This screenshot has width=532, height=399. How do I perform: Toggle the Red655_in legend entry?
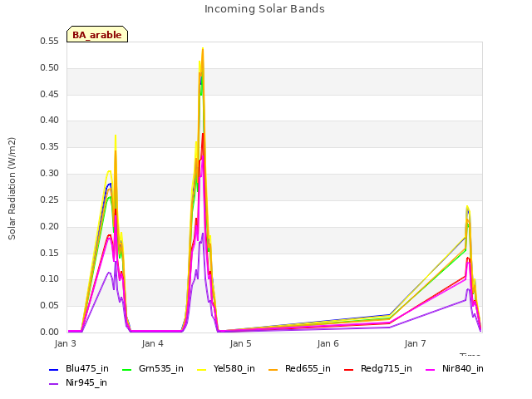[299, 368]
